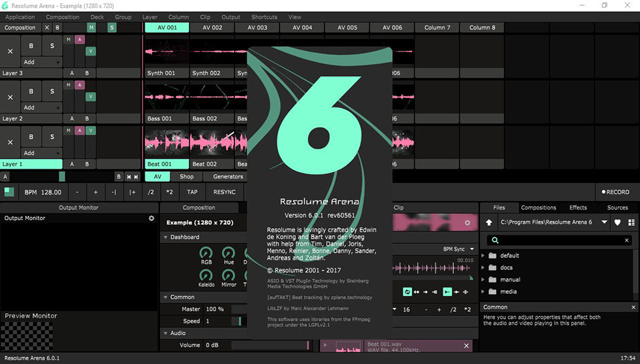Toggle the pink A audio button on Layer 3
The width and height of the screenshot is (640, 364).
(79, 39)
